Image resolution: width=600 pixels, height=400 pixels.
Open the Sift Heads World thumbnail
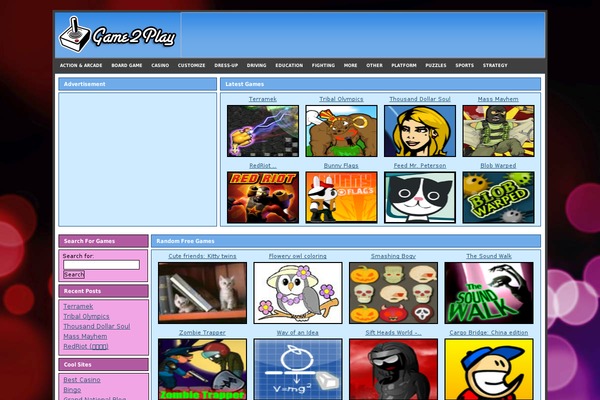coord(393,369)
